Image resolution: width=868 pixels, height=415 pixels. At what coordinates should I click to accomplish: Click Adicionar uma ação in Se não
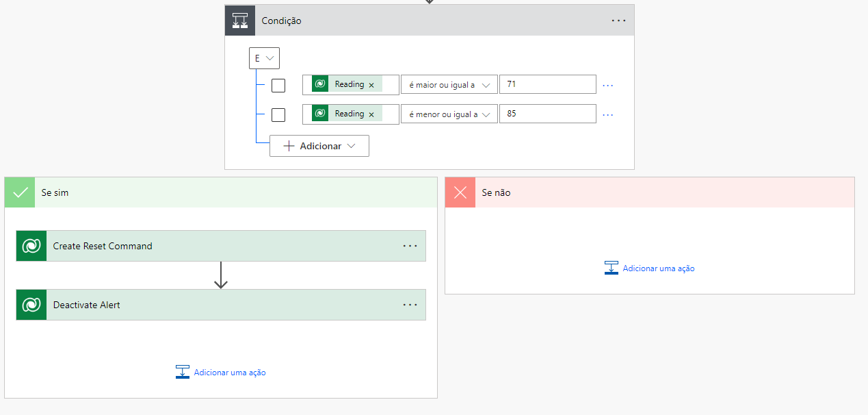(x=659, y=268)
